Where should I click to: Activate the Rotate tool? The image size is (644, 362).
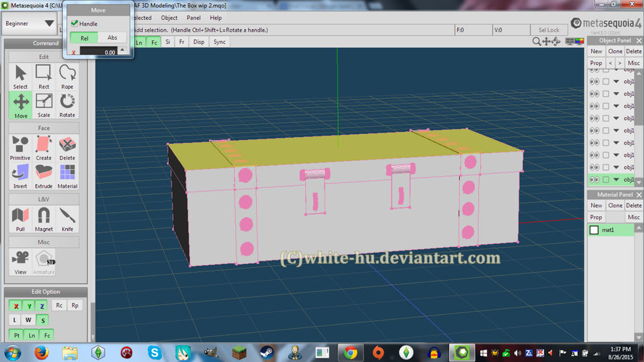coord(67,102)
